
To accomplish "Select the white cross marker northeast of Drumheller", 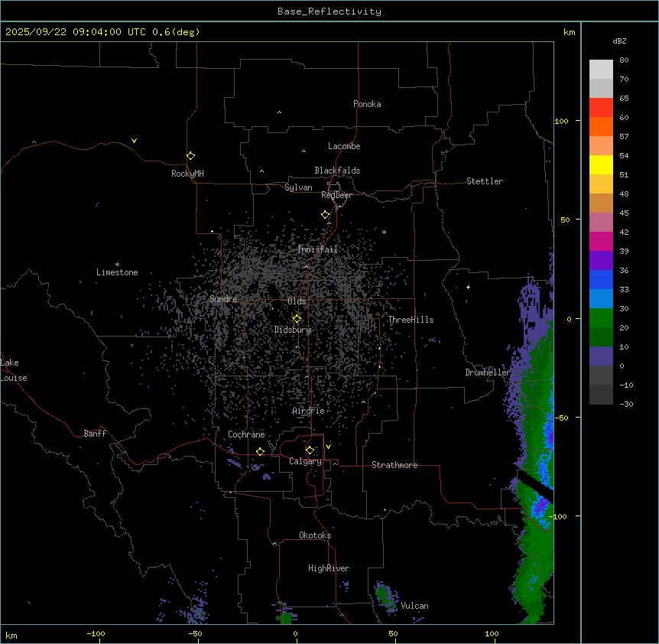I will click(x=468, y=287).
